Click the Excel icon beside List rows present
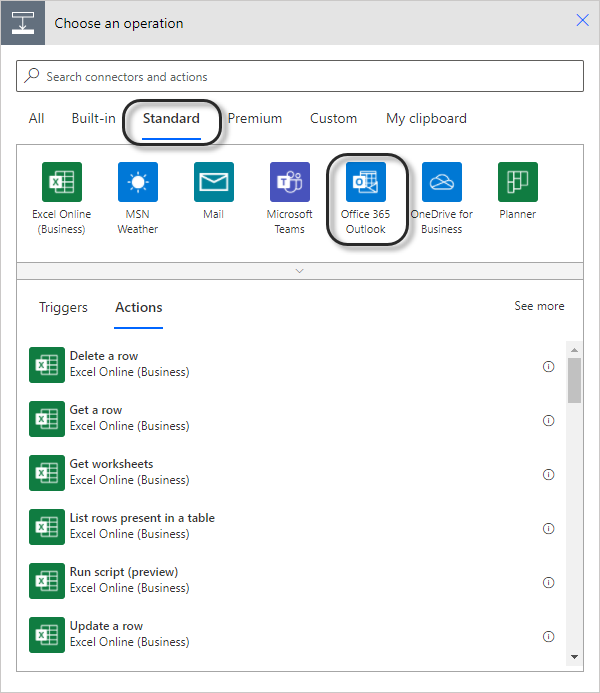 [x=47, y=527]
